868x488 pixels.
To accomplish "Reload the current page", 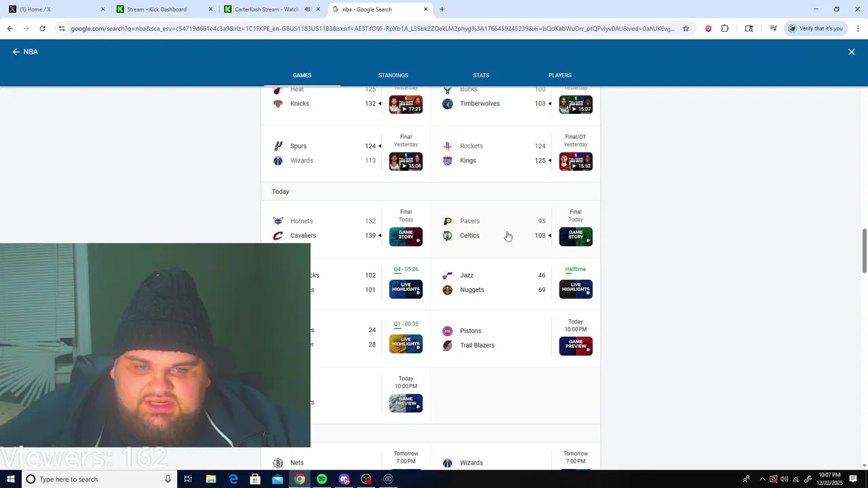I will coord(43,28).
